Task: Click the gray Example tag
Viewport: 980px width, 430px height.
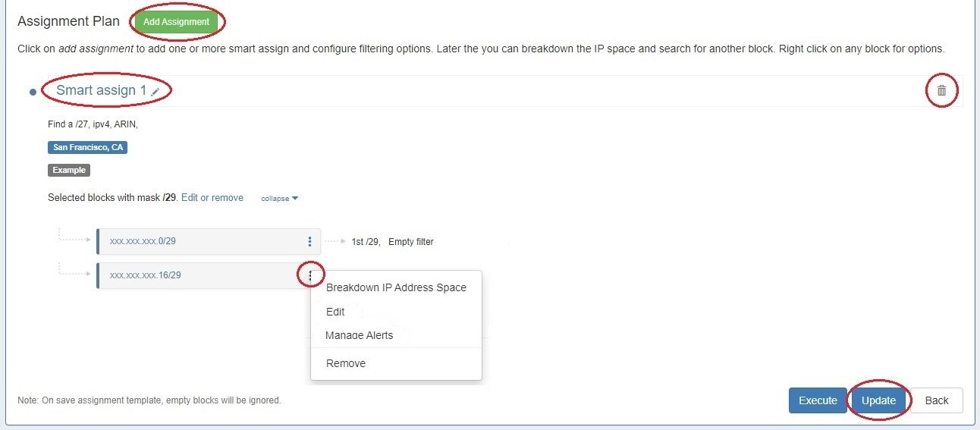Action: [69, 171]
